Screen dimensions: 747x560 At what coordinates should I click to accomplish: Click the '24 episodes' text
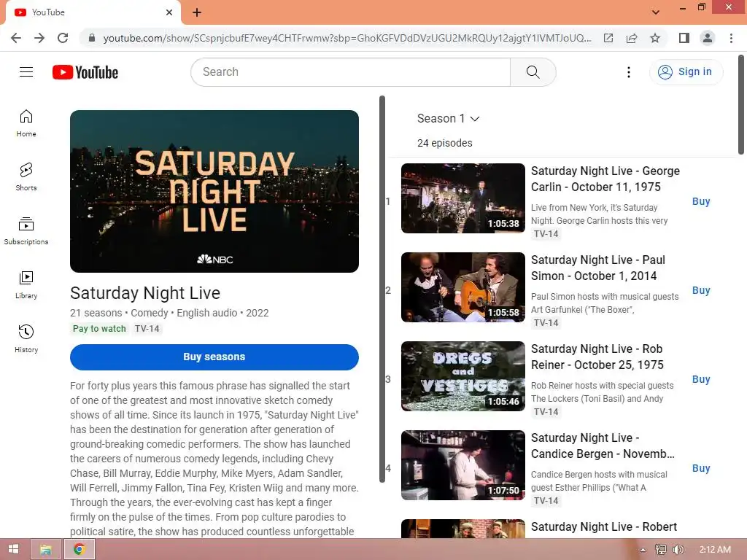click(x=444, y=143)
